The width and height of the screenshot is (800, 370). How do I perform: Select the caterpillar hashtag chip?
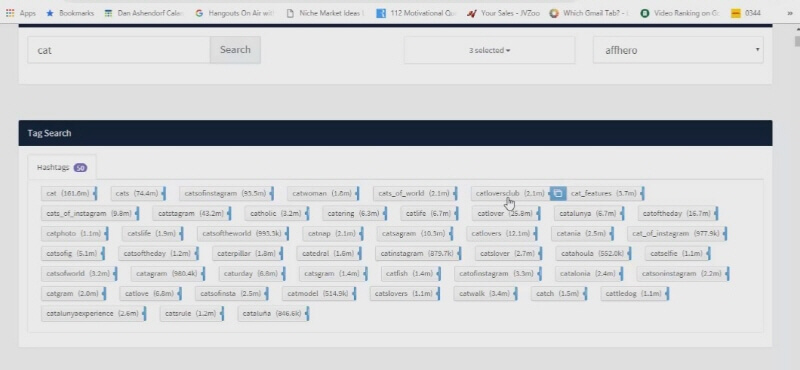pyautogui.click(x=248, y=253)
